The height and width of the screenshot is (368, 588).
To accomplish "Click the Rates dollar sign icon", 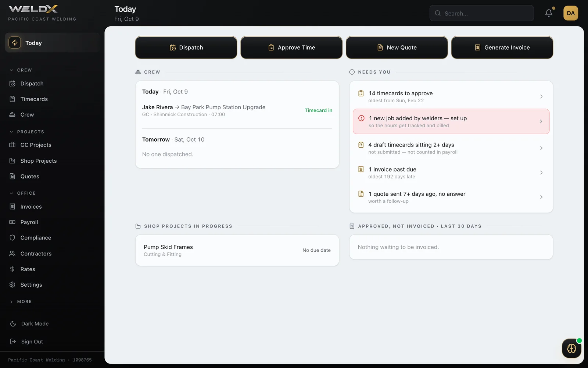I will point(12,269).
